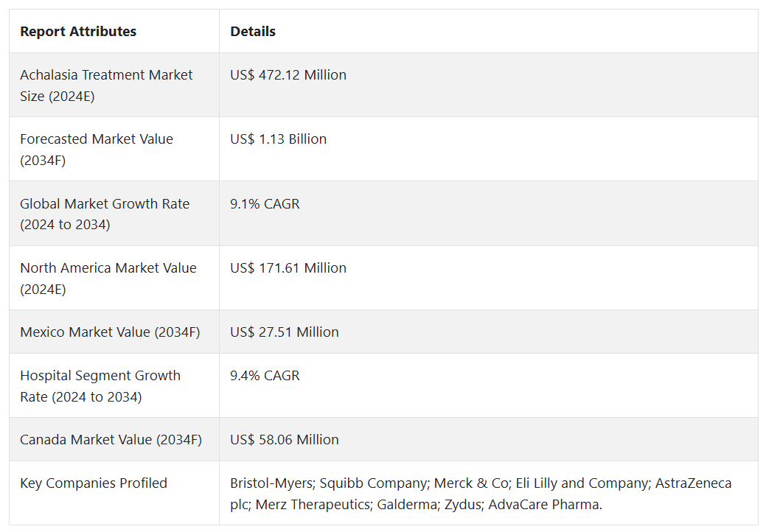Click the US$ 472.12 Million value
This screenshot has height=532, width=766.
(288, 75)
